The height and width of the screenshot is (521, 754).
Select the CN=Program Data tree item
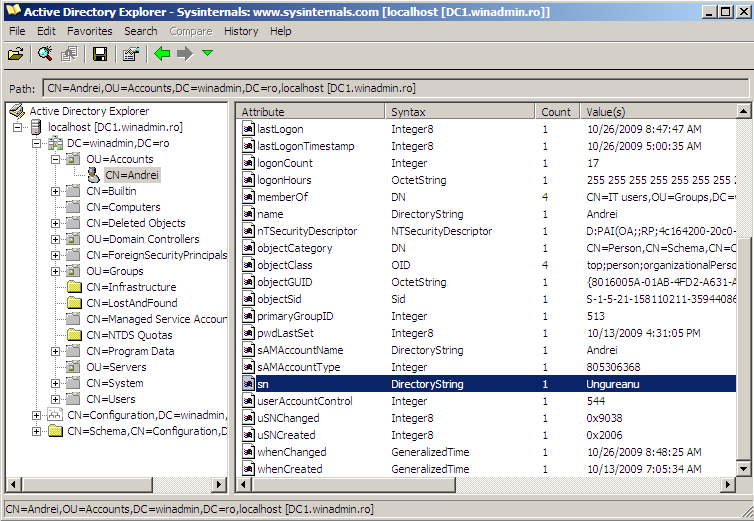pos(130,351)
